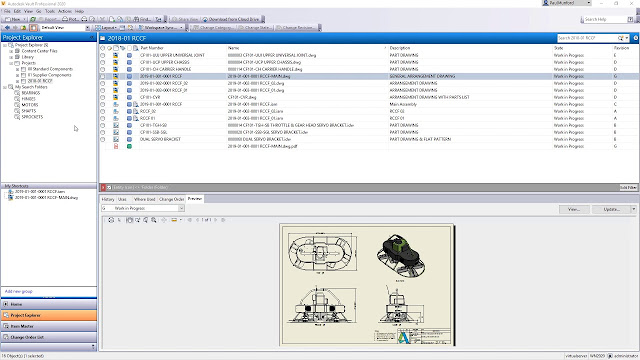The width and height of the screenshot is (640, 360).
Task: Click the Change Category toolbar button
Action: point(213,28)
